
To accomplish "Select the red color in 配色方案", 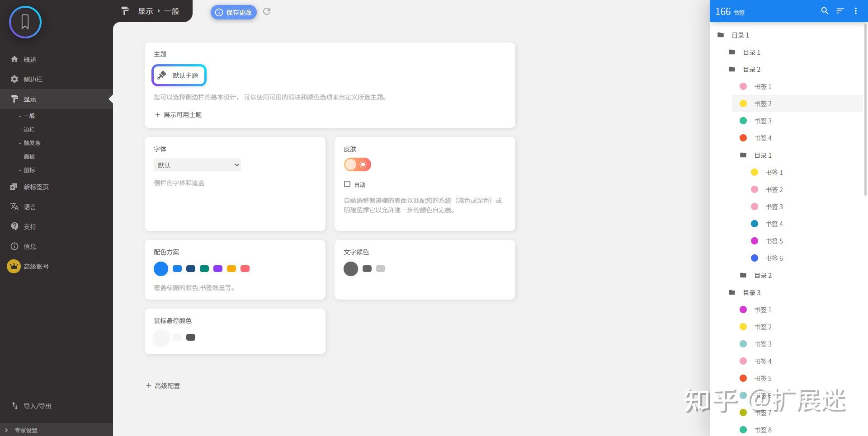I will (245, 268).
